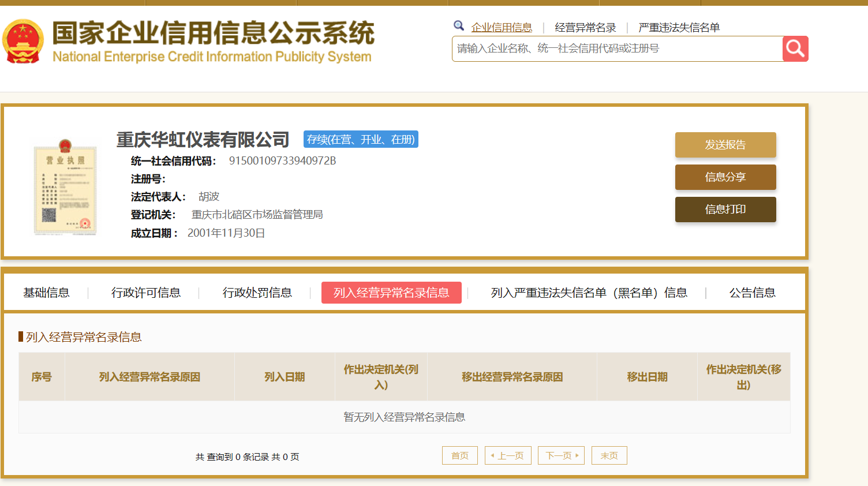Click the 移出经营异常名录原因 column header
The height and width of the screenshot is (486, 868).
pyautogui.click(x=512, y=377)
